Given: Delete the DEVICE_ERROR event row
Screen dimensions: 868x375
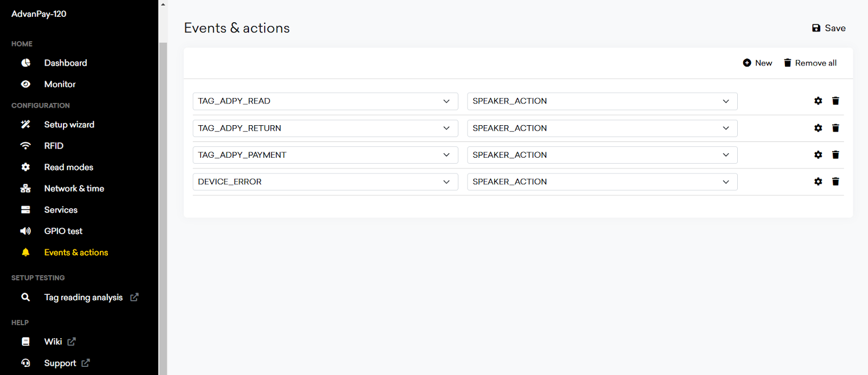Looking at the screenshot, I should [835, 182].
